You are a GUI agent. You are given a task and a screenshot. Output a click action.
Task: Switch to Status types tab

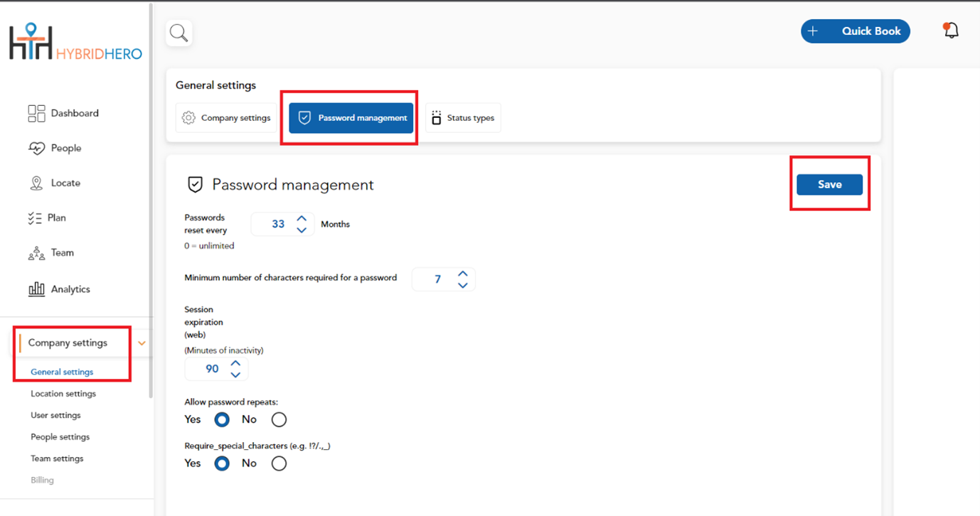tap(463, 118)
